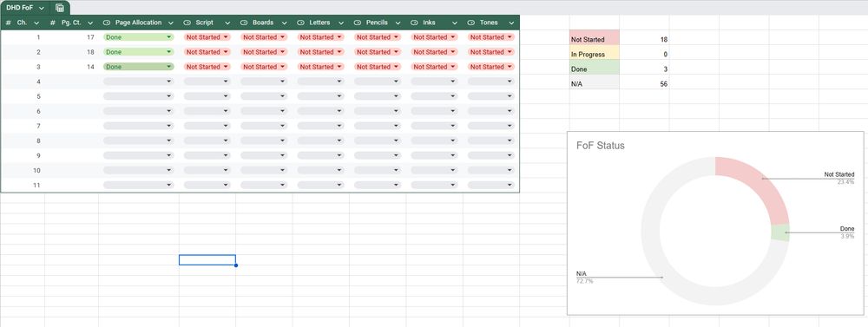Click the dropdown-type icon in the Tones header
Screen dimensions: 868x327
(x=471, y=23)
